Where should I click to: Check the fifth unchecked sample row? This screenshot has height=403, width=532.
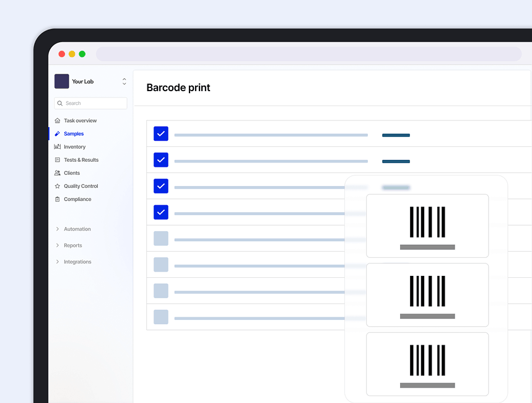[160, 238]
